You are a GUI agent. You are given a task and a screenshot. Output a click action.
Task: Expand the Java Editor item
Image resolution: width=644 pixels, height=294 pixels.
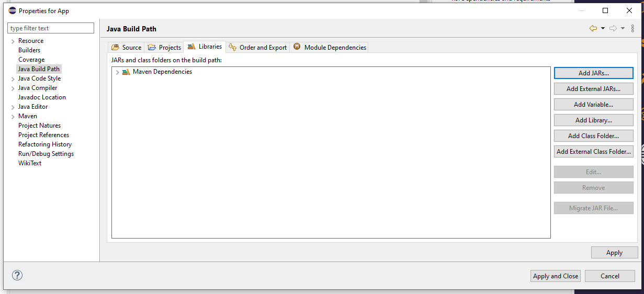point(13,107)
